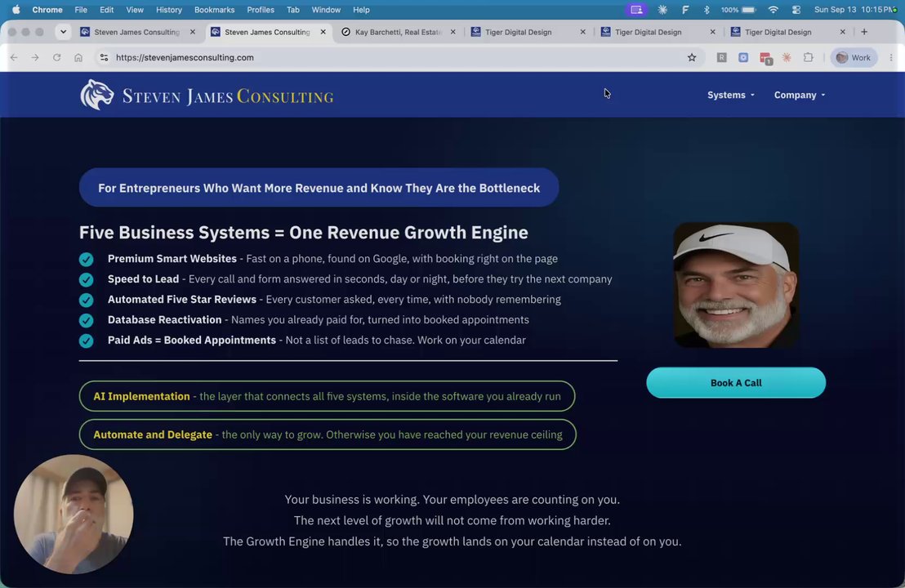905x588 pixels.
Task: Open the Tab menu in the menu bar
Action: (x=293, y=10)
